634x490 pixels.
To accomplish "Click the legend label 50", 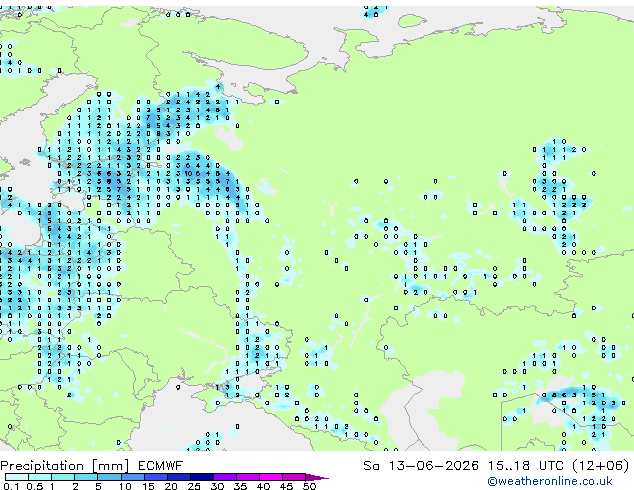I will (310, 486).
